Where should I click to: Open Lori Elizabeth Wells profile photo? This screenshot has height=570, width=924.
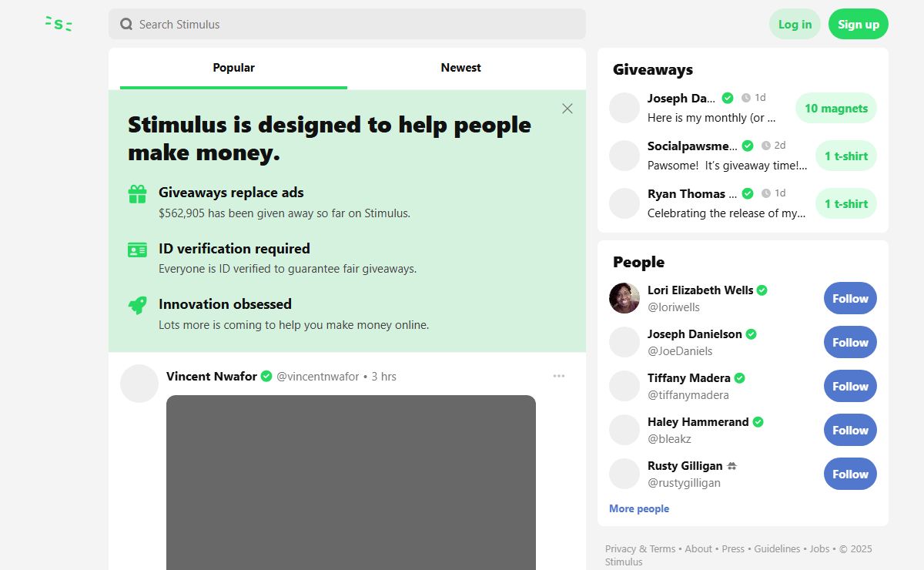coord(624,298)
